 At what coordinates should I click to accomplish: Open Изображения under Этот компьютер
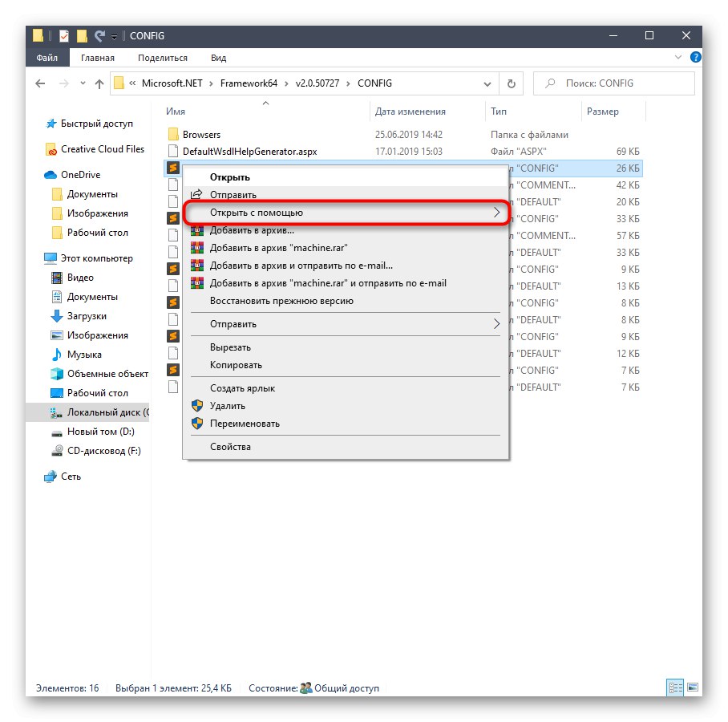coord(98,335)
